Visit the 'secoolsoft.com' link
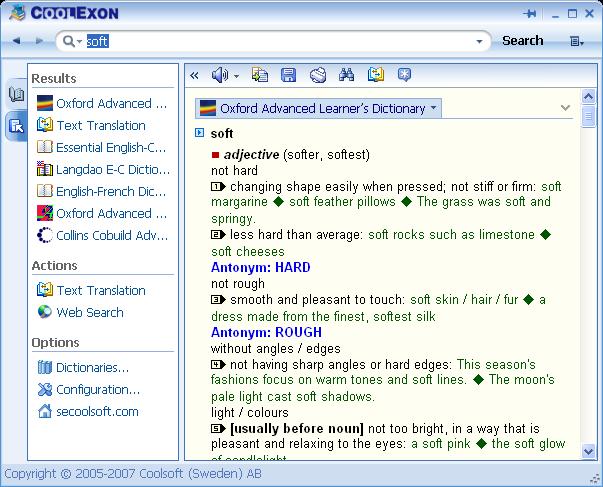The width and height of the screenshot is (603, 487). coord(88,411)
